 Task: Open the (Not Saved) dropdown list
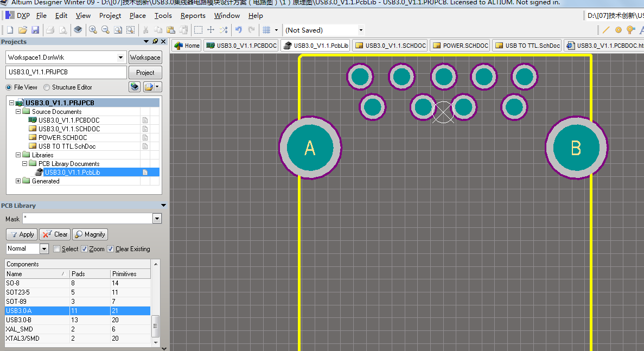pos(361,30)
